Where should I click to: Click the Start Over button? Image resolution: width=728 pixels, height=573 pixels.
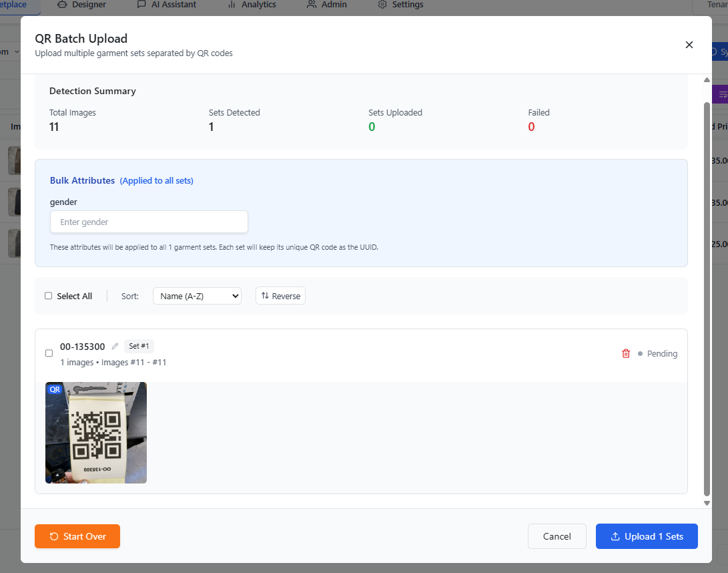(x=77, y=536)
